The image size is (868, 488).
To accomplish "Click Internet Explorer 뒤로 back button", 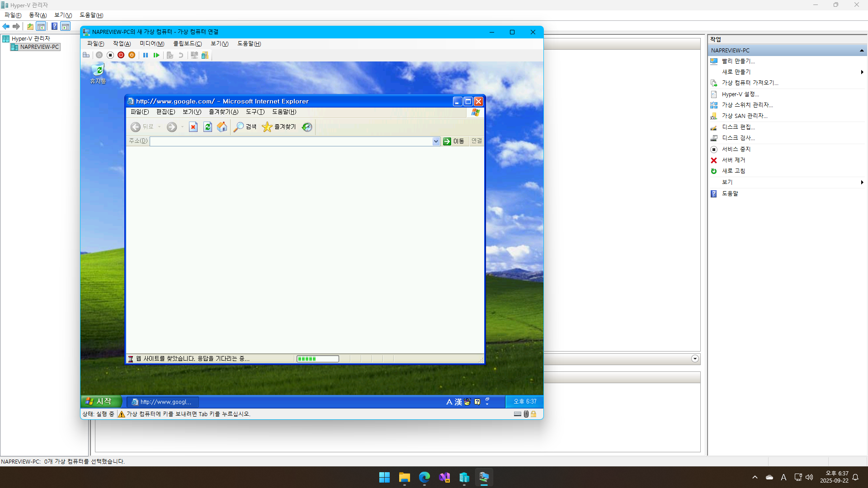I will tap(142, 127).
